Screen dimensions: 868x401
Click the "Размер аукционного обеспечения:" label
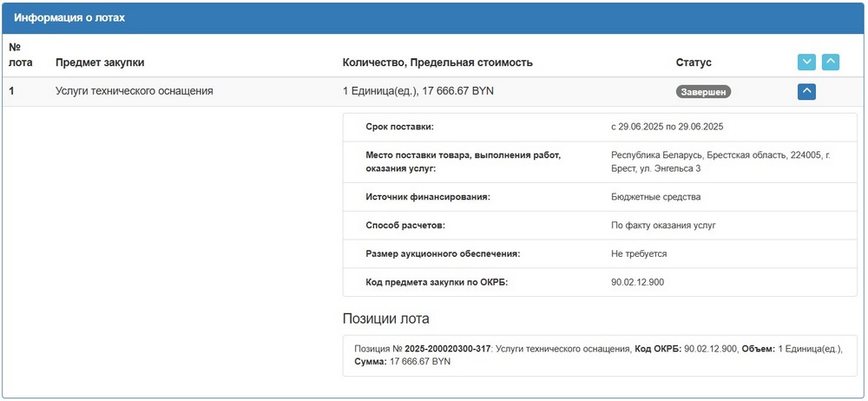[444, 253]
